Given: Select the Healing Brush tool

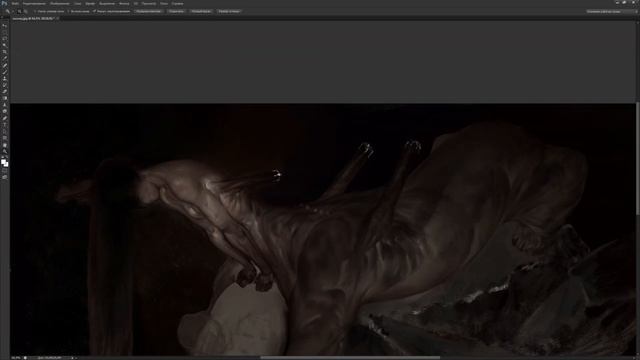Looking at the screenshot, I should [x=4, y=65].
